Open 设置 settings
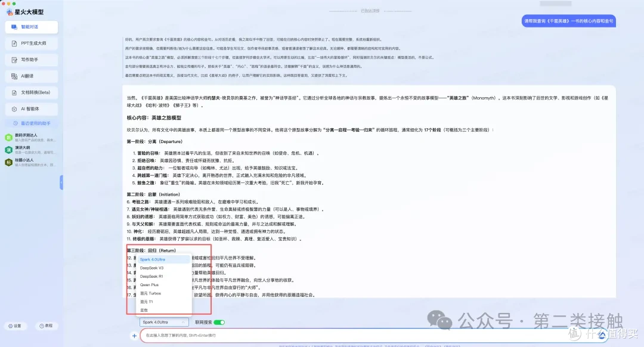The height and width of the screenshot is (347, 644). coord(15,326)
